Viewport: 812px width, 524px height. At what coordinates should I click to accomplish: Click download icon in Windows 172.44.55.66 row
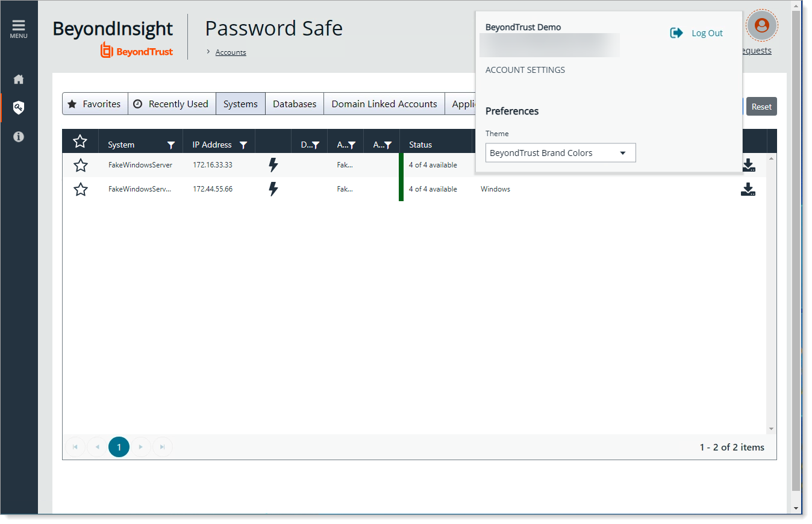tap(748, 189)
